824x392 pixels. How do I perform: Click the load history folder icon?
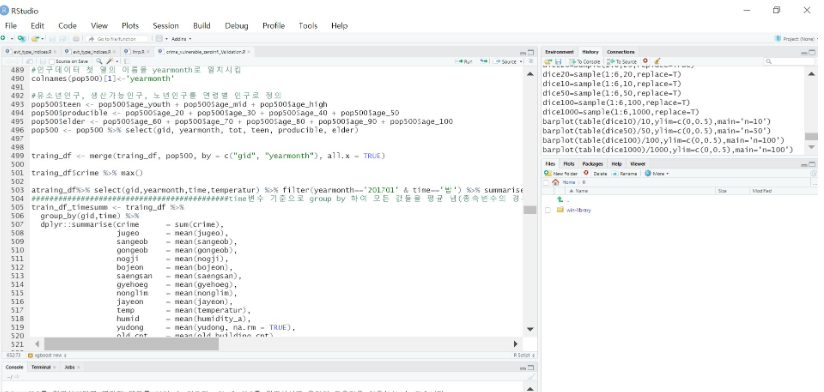[x=548, y=61]
